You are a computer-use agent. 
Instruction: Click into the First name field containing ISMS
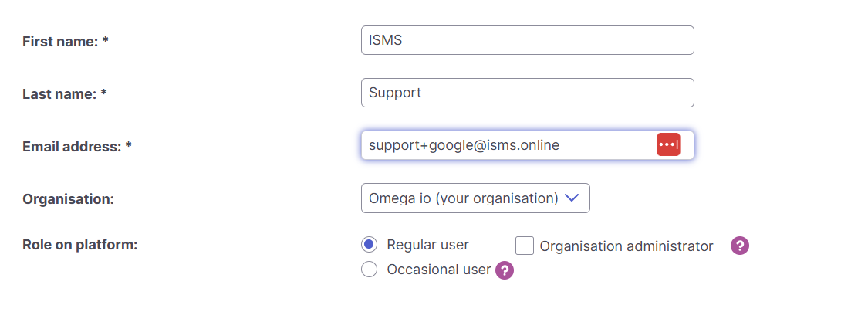[527, 40]
